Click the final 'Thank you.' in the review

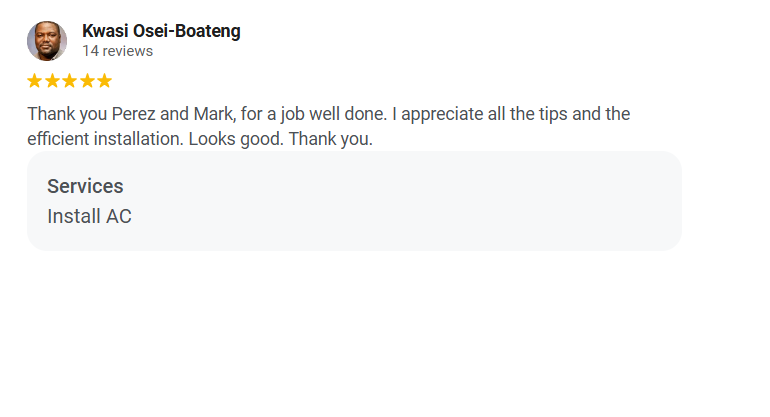point(330,139)
